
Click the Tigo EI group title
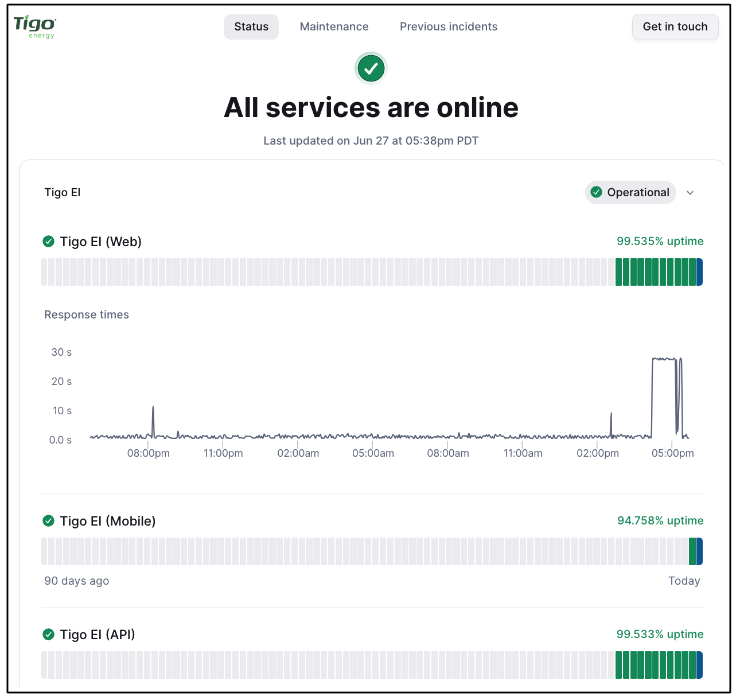[63, 192]
